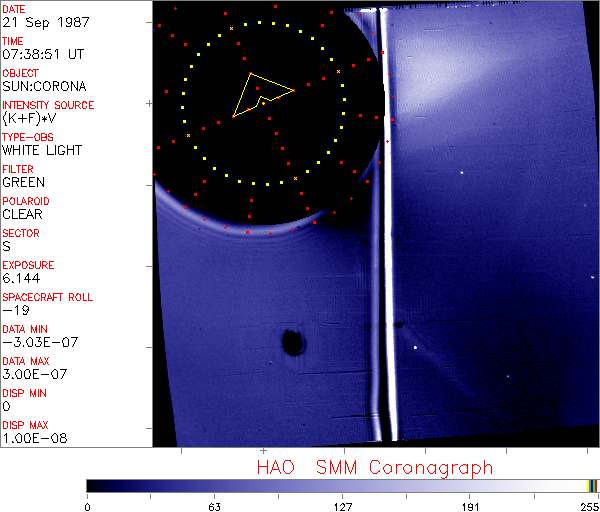The height and width of the screenshot is (512, 600).
Task: Select the exposure value 6.144
Action: pos(21,278)
